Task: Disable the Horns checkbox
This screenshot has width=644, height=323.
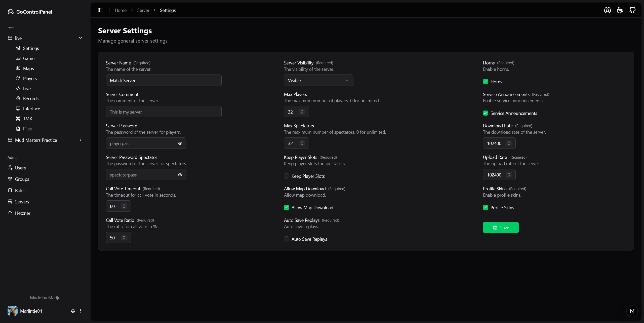Action: coord(486,82)
